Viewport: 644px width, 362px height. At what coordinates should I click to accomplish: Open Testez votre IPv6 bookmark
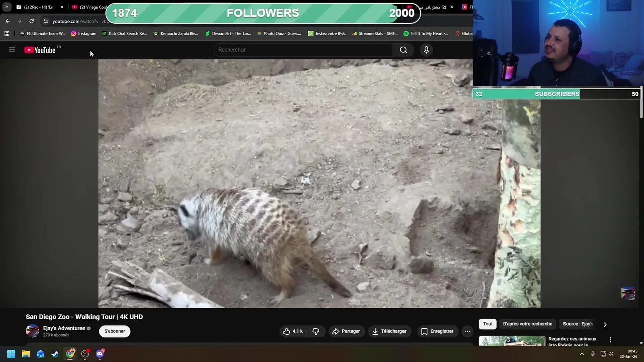click(x=326, y=34)
